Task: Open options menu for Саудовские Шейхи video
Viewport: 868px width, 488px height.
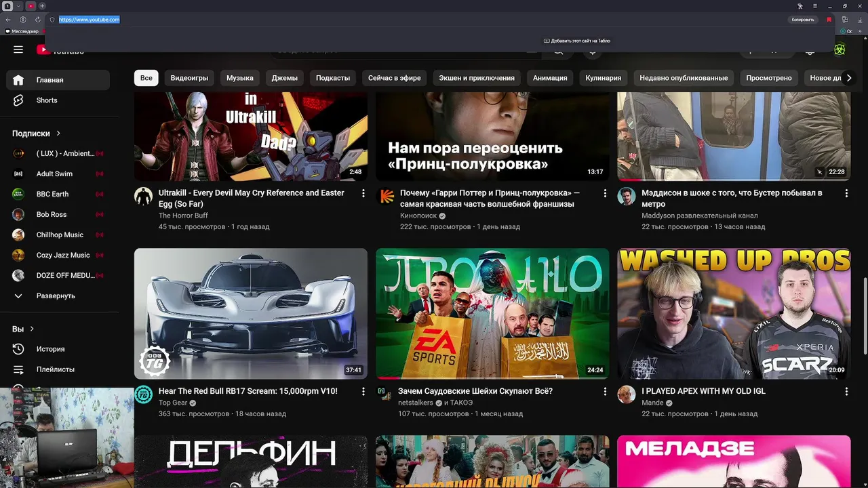Action: (x=605, y=392)
